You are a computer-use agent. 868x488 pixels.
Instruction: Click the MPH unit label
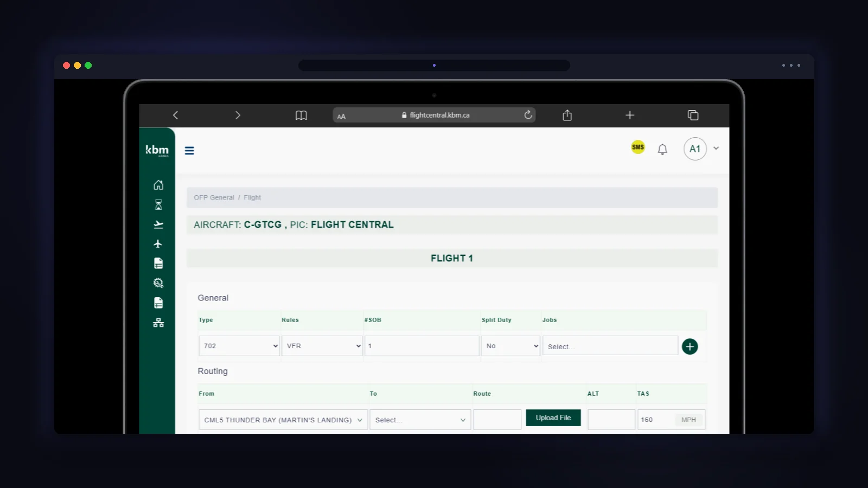pos(688,420)
